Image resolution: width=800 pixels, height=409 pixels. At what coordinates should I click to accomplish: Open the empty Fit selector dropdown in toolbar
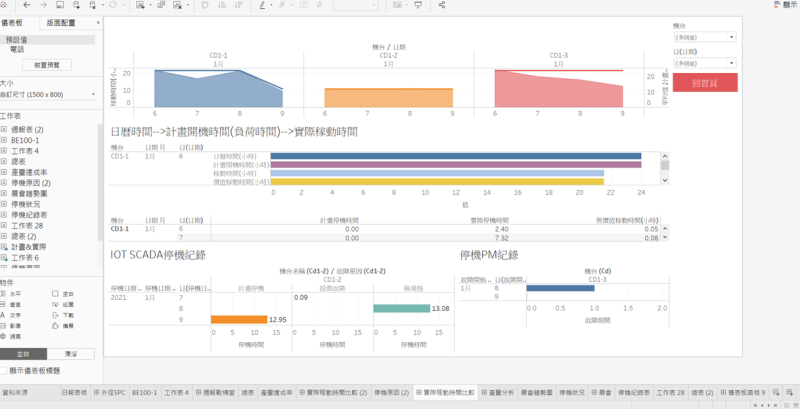tap(356, 5)
